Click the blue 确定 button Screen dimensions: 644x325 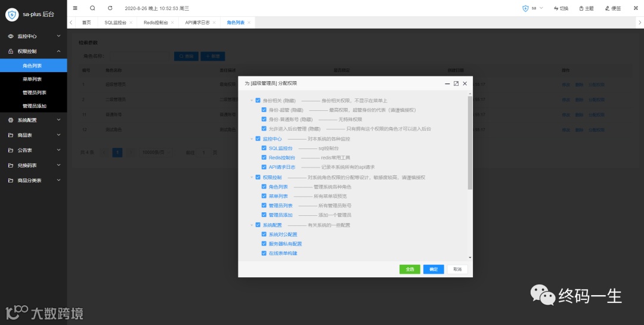coord(434,270)
